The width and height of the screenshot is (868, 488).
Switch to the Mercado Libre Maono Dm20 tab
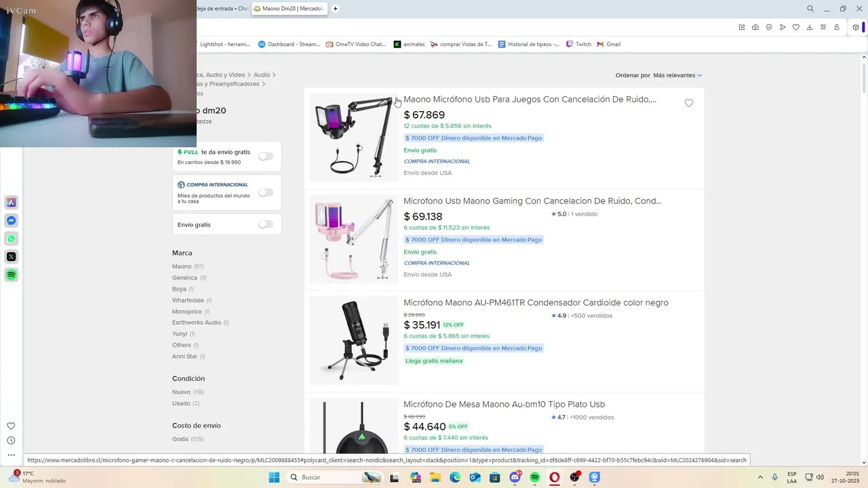(x=290, y=9)
